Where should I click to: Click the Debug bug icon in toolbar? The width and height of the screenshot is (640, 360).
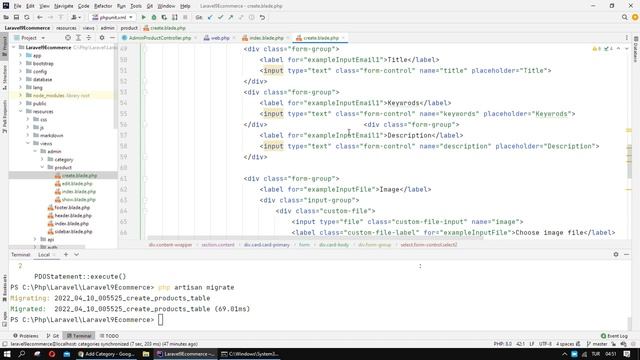154,18
